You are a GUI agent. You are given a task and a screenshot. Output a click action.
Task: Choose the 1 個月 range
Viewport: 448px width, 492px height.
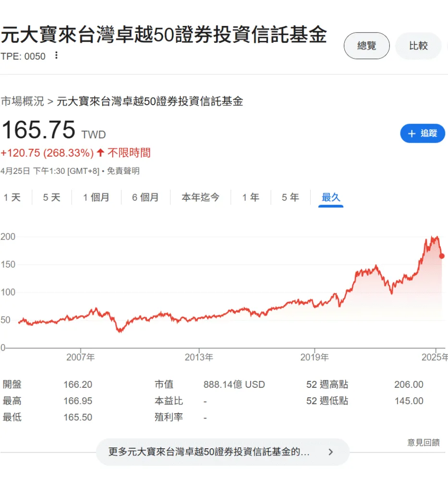[x=96, y=197]
